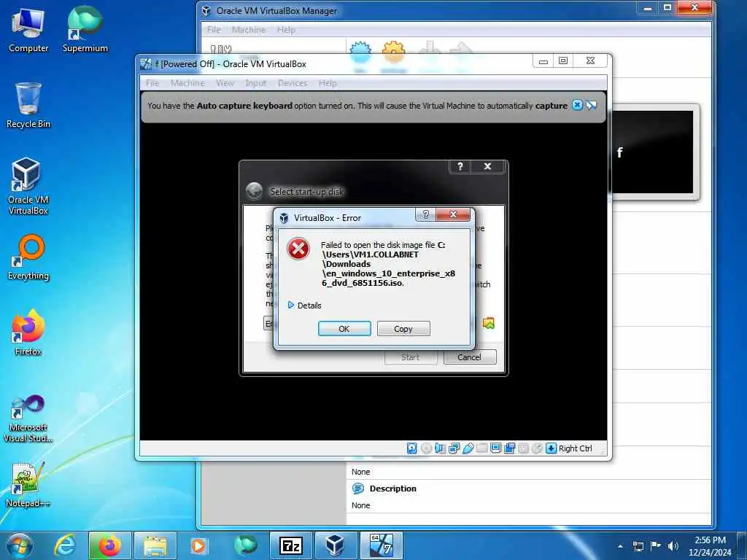Select Oracle VM VirtualBox desktop shortcut
The image size is (747, 560).
click(x=28, y=186)
